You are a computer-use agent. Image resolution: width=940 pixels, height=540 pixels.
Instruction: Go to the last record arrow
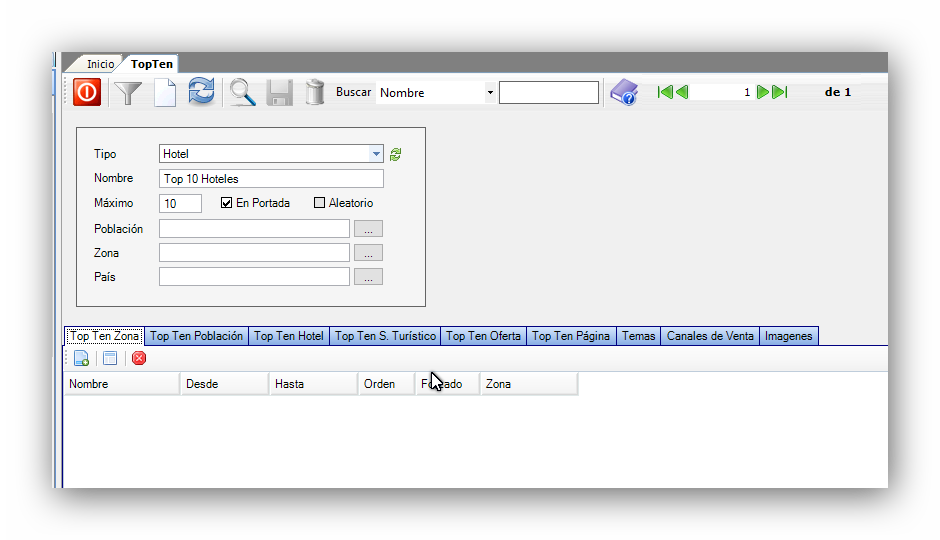[x=780, y=92]
